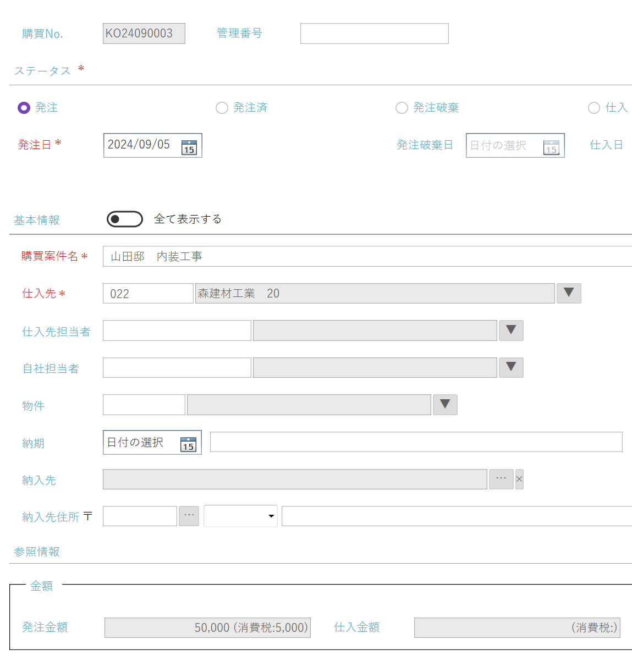Click the 物件 name field
Screen dimensions: 632x672
point(309,405)
